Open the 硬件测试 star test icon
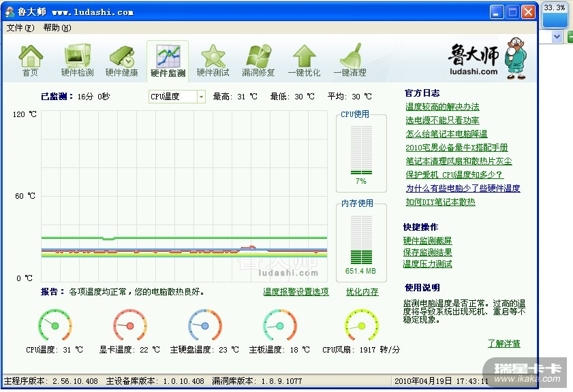The width and height of the screenshot is (573, 392). tap(213, 60)
